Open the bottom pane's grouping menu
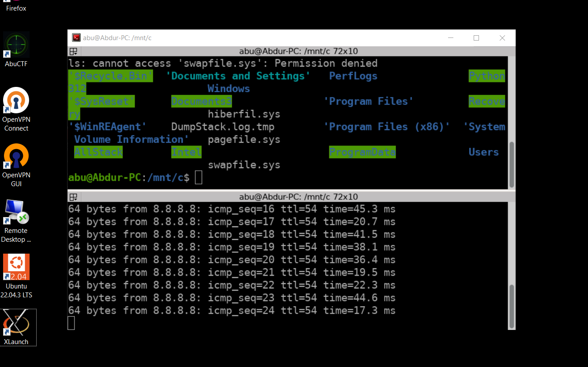 coord(74,197)
